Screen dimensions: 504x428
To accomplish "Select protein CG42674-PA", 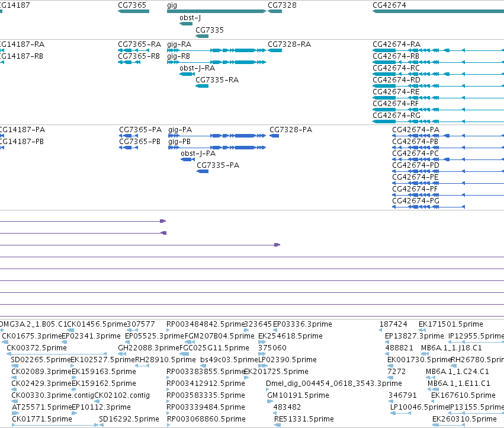I will pyautogui.click(x=448, y=136).
